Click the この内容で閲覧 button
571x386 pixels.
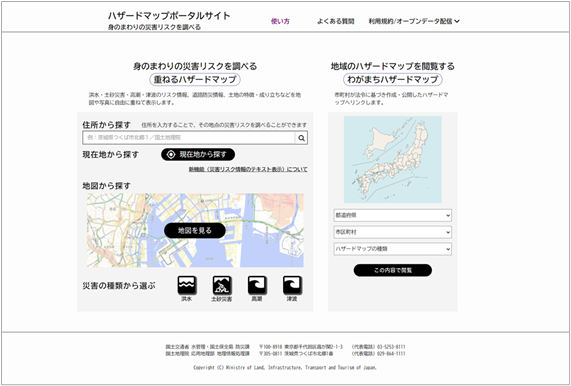(x=393, y=270)
